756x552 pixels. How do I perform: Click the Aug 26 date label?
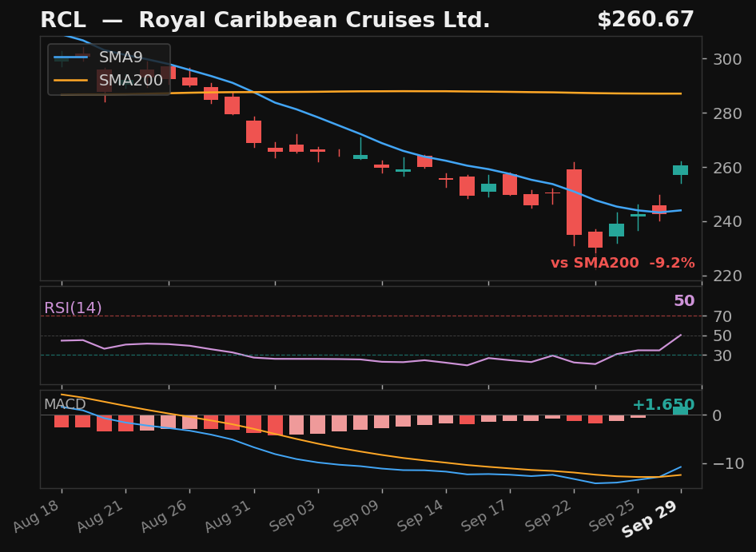(165, 516)
